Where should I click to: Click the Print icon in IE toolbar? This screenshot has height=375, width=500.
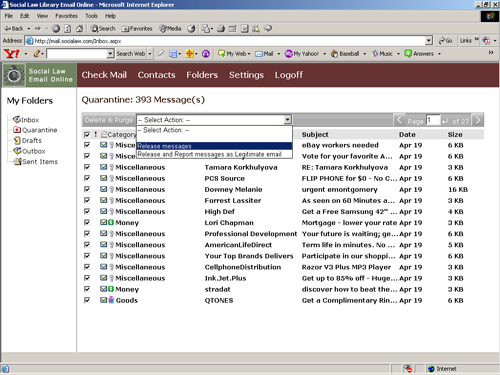click(221, 29)
